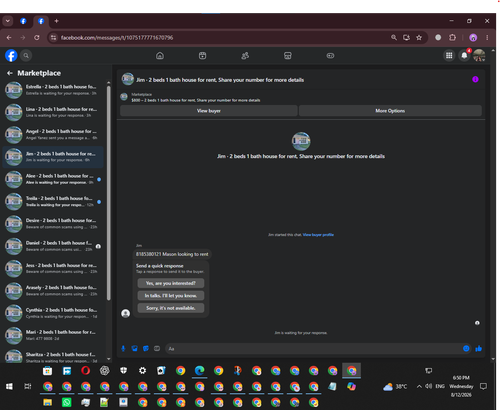This screenshot has width=500, height=410.
Task: Attach a file with the photo icon
Action: pyautogui.click(x=135, y=349)
